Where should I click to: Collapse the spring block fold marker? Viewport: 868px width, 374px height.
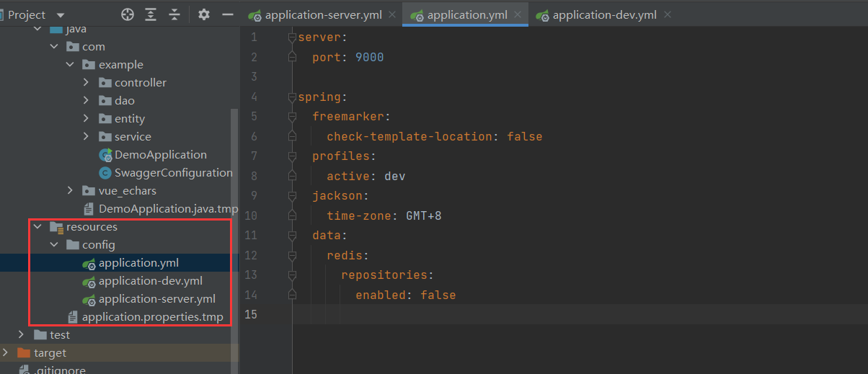(x=292, y=97)
